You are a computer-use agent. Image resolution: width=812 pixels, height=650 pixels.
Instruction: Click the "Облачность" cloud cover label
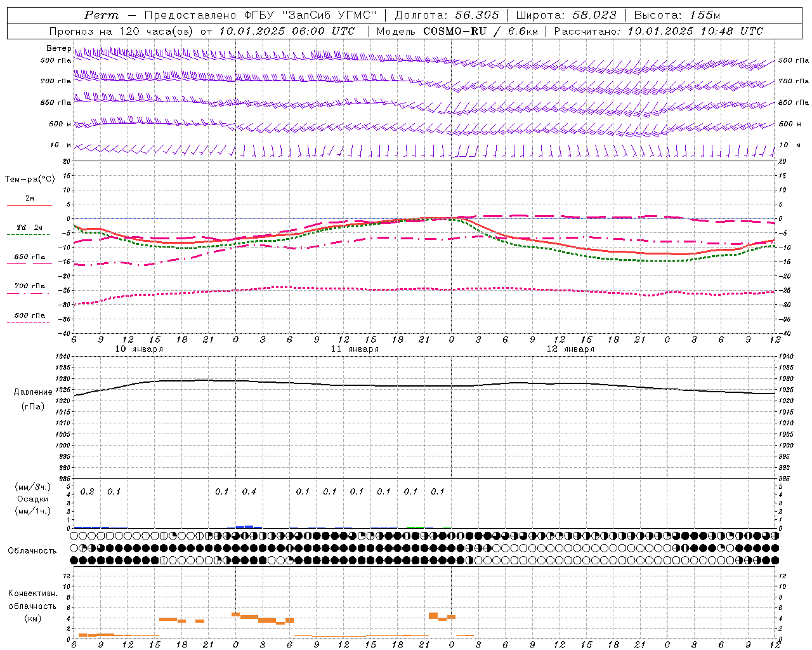pos(32,550)
